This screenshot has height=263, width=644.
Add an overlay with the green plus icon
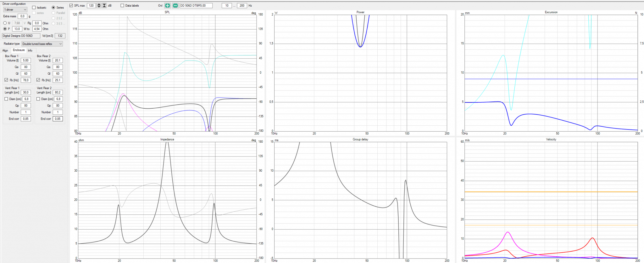(x=168, y=6)
